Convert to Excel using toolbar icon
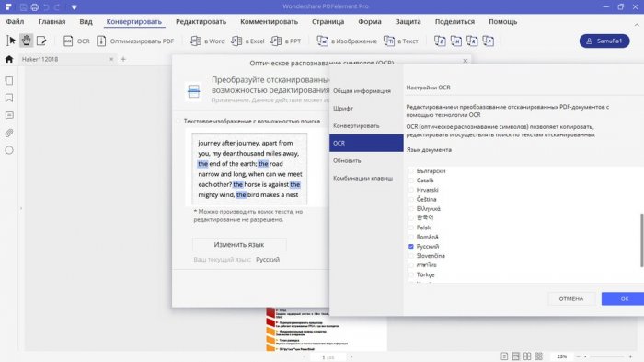644x362 pixels. 247,41
